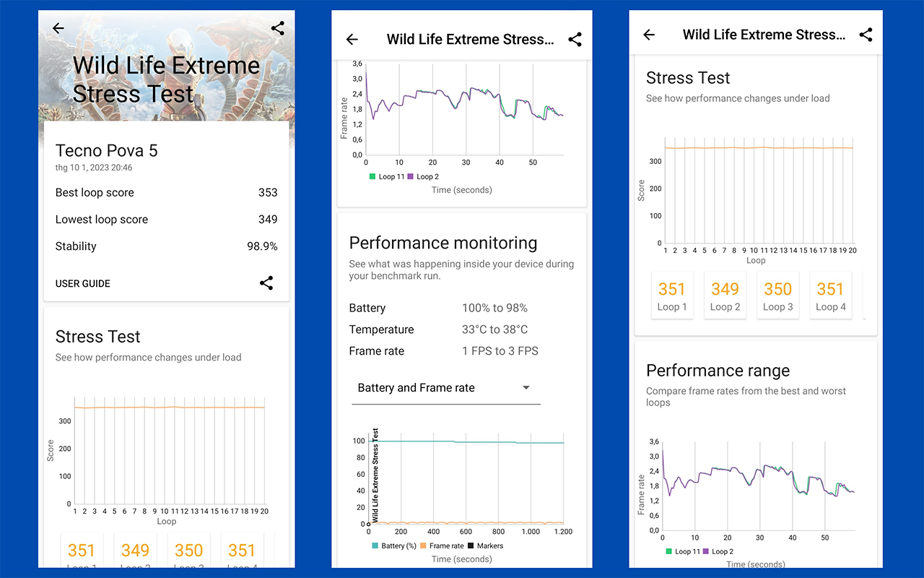This screenshot has height=578, width=924.
Task: Open Battery and Frame rate dropdown
Action: [446, 388]
